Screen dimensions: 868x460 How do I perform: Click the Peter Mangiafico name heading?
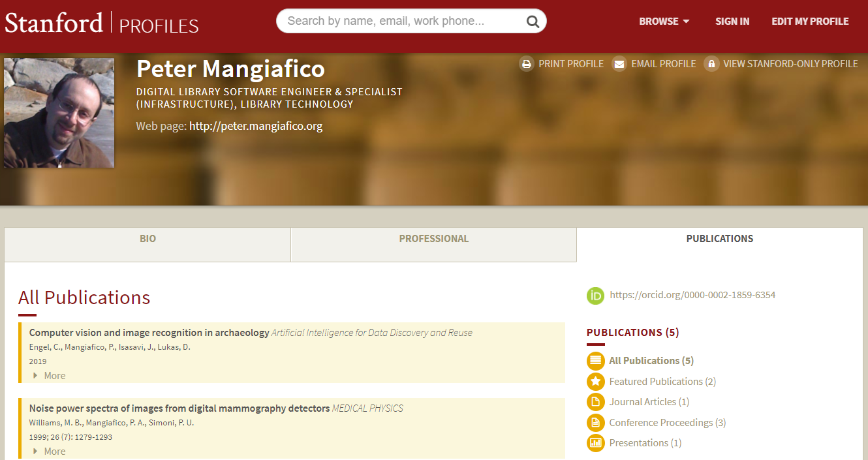230,69
